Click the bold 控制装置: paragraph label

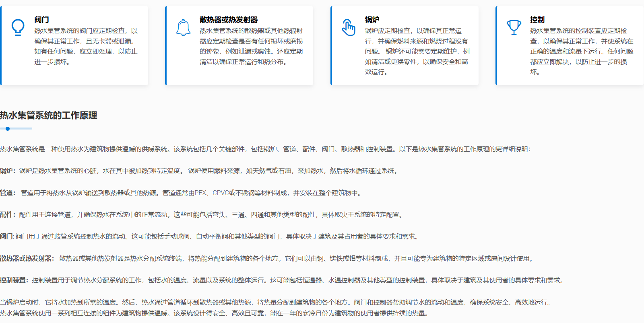[14, 280]
